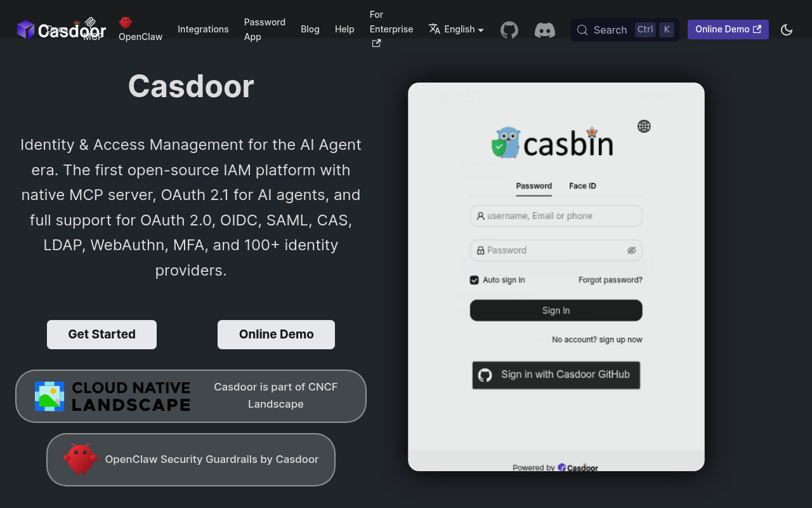The image size is (812, 508).
Task: Click the red OpenClaw mascot in navbar
Action: pyautogui.click(x=126, y=22)
